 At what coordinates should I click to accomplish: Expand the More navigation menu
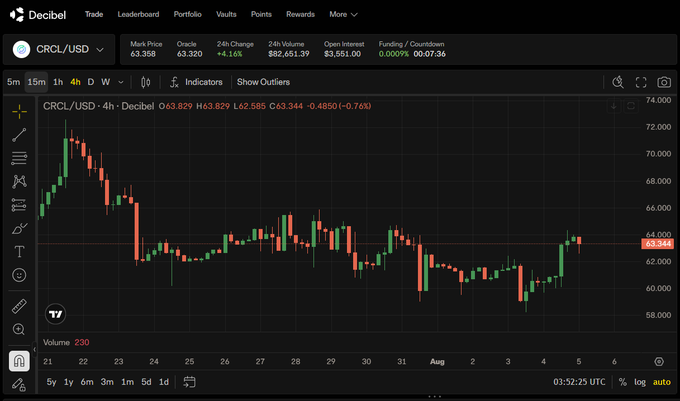(343, 14)
